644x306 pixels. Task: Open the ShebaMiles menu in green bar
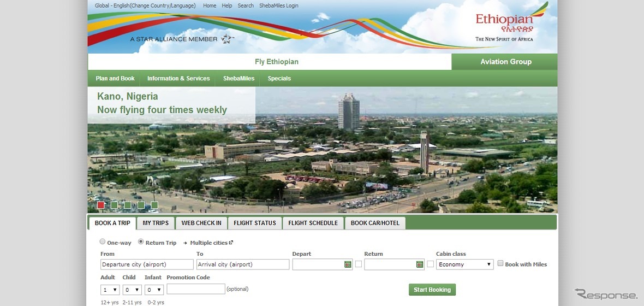(x=238, y=79)
